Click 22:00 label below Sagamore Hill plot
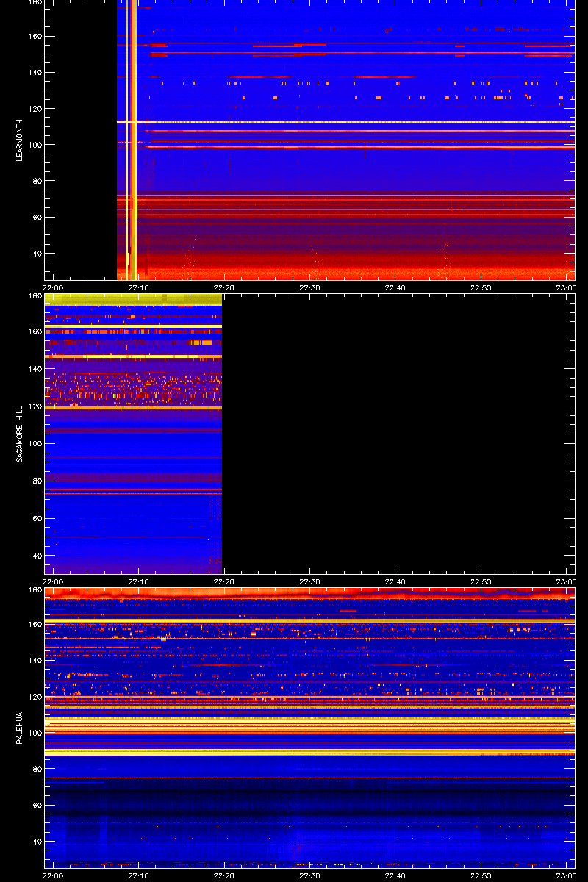 52,581
